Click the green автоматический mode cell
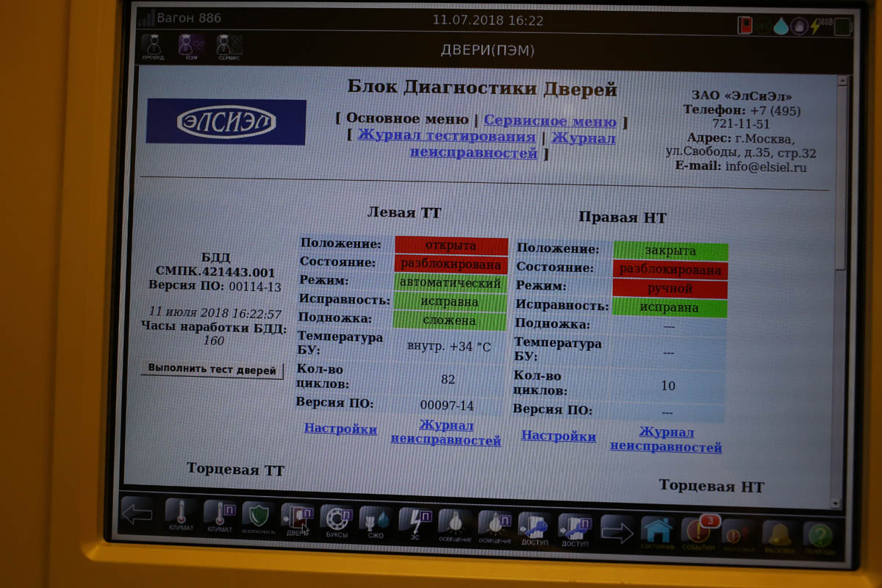 click(x=451, y=283)
